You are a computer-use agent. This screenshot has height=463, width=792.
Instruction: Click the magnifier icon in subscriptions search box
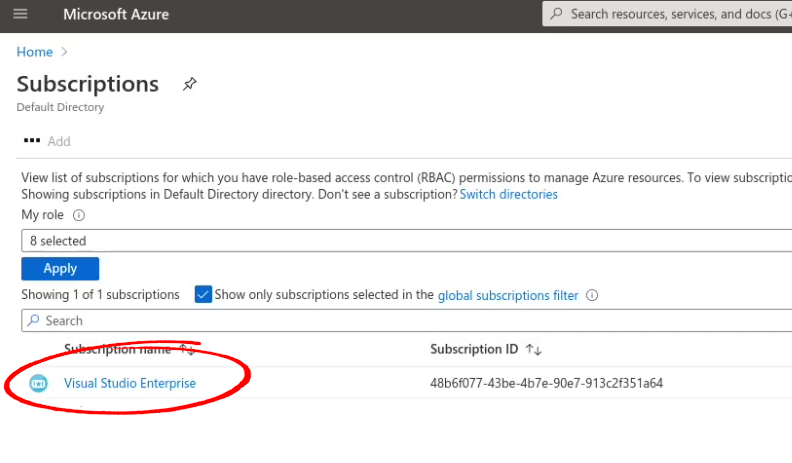click(33, 320)
